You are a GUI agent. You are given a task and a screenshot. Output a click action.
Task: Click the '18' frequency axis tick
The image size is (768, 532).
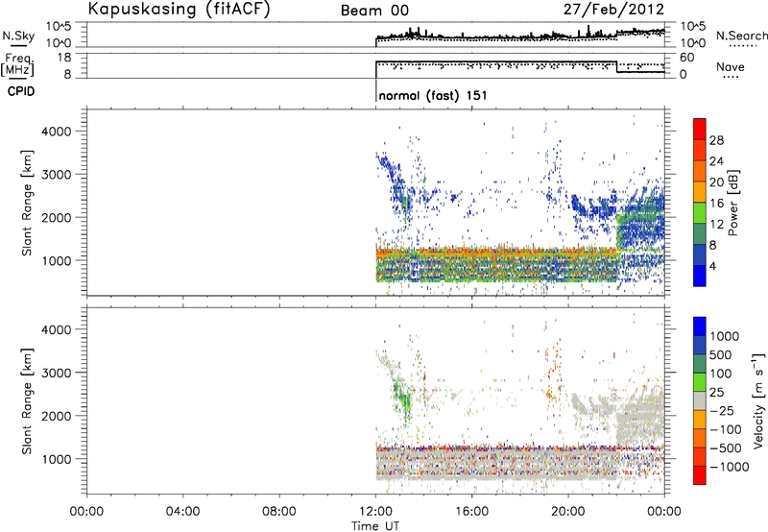click(64, 58)
